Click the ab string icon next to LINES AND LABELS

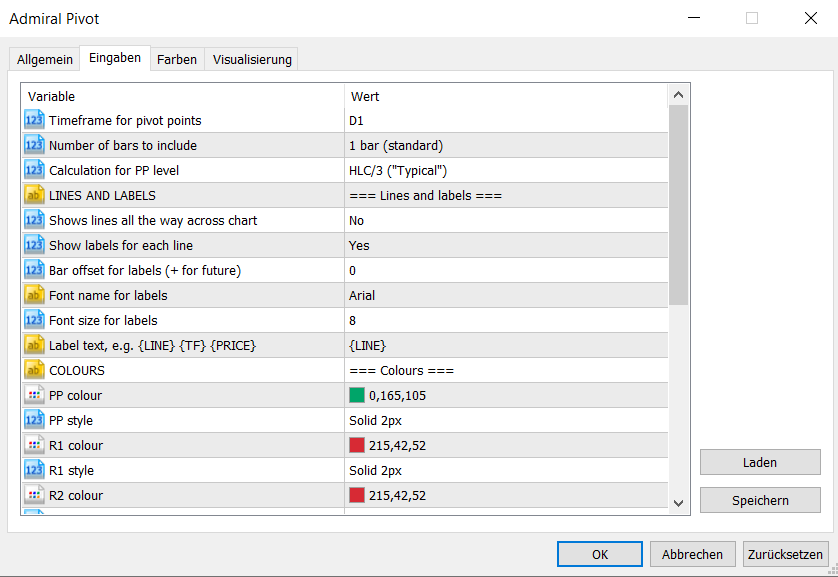coord(34,195)
